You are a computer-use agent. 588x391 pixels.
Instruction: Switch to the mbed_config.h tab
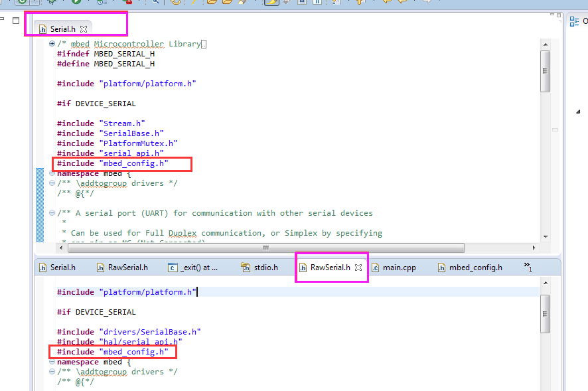click(470, 268)
